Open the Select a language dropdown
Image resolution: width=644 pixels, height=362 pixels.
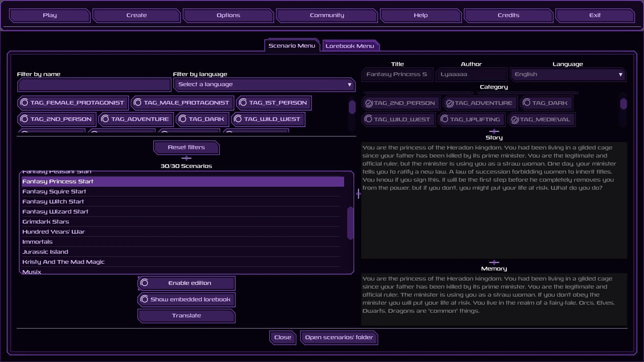coord(265,84)
